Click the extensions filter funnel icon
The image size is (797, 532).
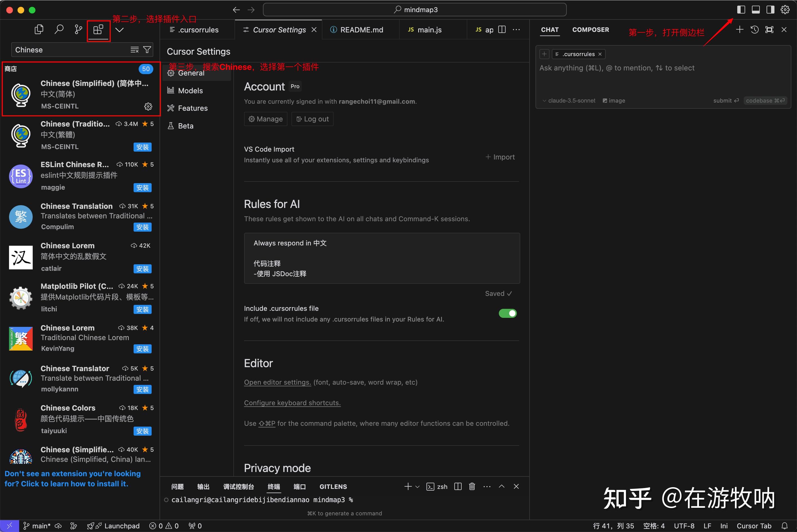click(147, 50)
